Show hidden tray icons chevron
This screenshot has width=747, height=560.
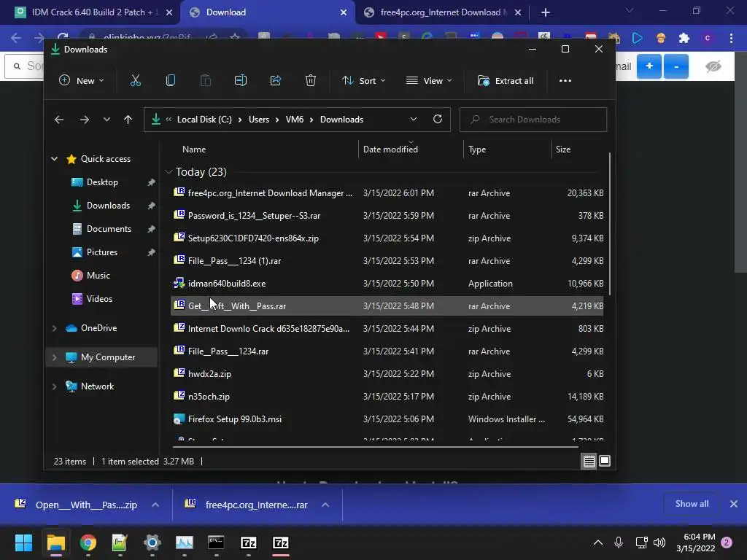[x=598, y=542]
